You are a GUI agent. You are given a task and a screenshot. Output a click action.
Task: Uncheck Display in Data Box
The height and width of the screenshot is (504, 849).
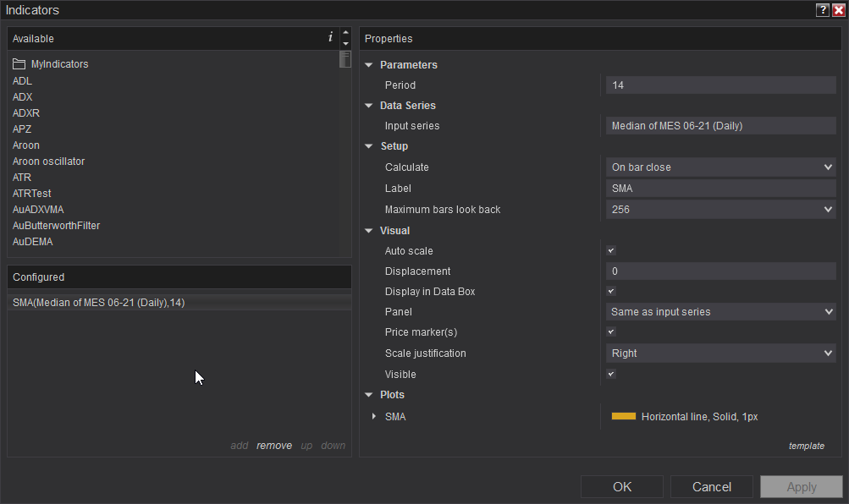tap(611, 292)
